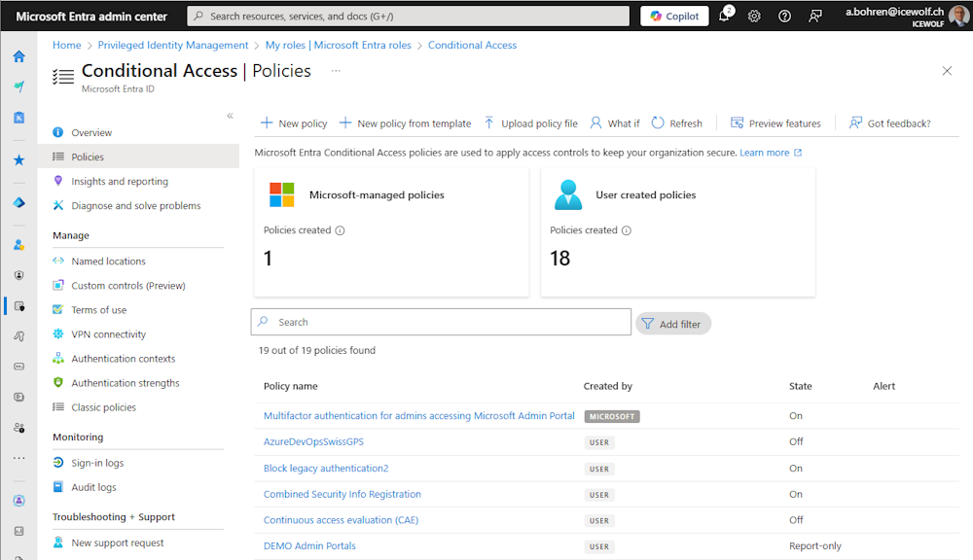This screenshot has width=973, height=560.
Task: Open account avatar for a.bohren@icewolf.ch
Action: tap(958, 16)
